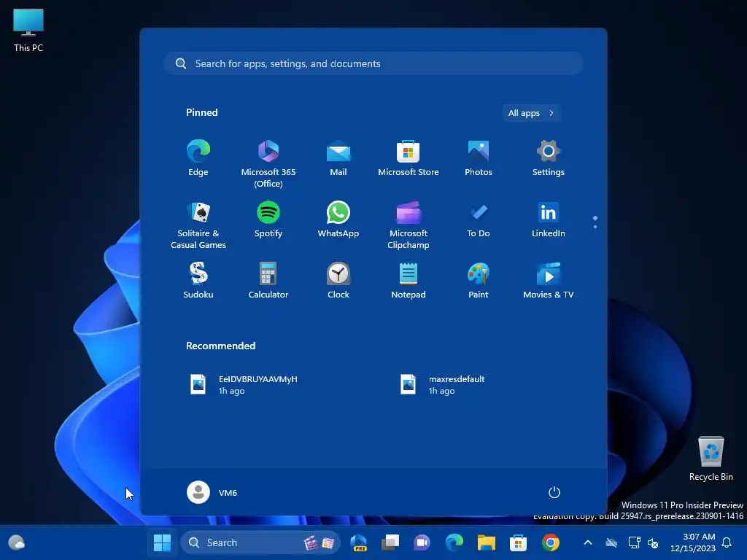Open Task View on the taskbar
This screenshot has height=560, width=747.
390,542
